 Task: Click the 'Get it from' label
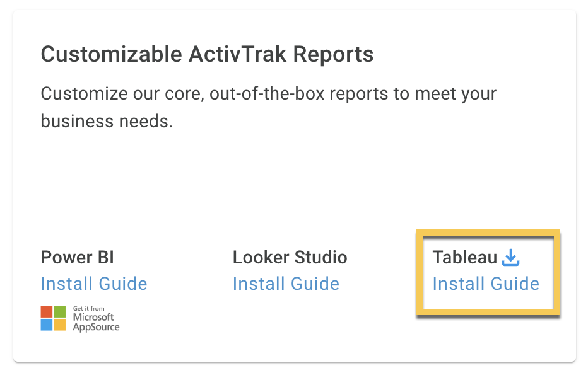88,309
